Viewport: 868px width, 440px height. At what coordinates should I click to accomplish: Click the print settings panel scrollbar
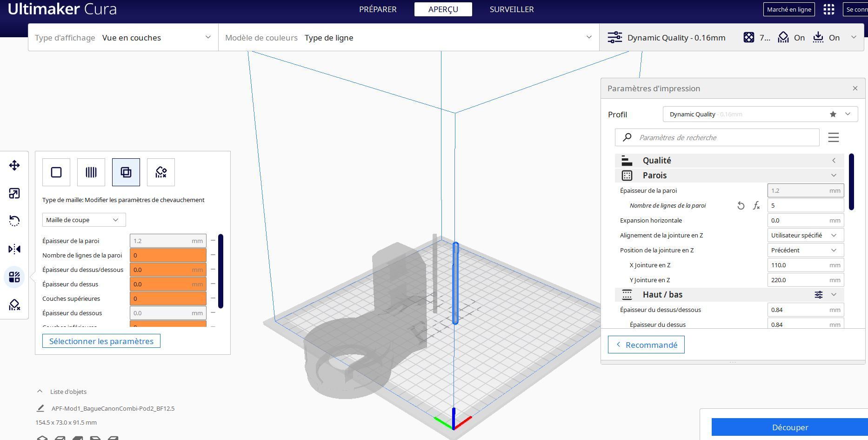[x=852, y=182]
